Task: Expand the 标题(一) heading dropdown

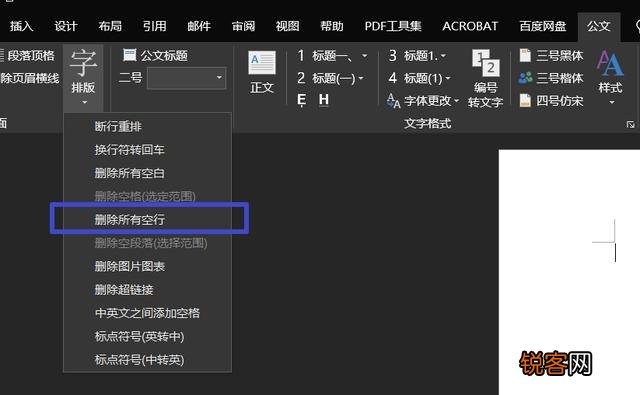Action: click(x=360, y=78)
